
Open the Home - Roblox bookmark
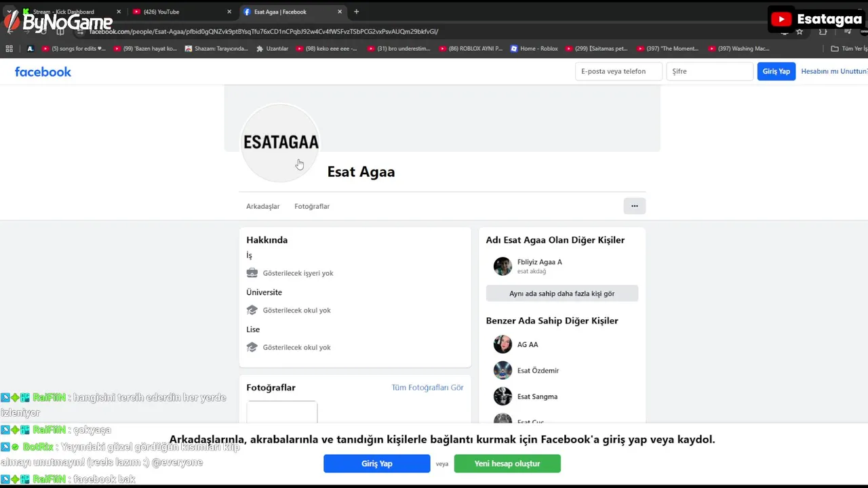point(534,49)
